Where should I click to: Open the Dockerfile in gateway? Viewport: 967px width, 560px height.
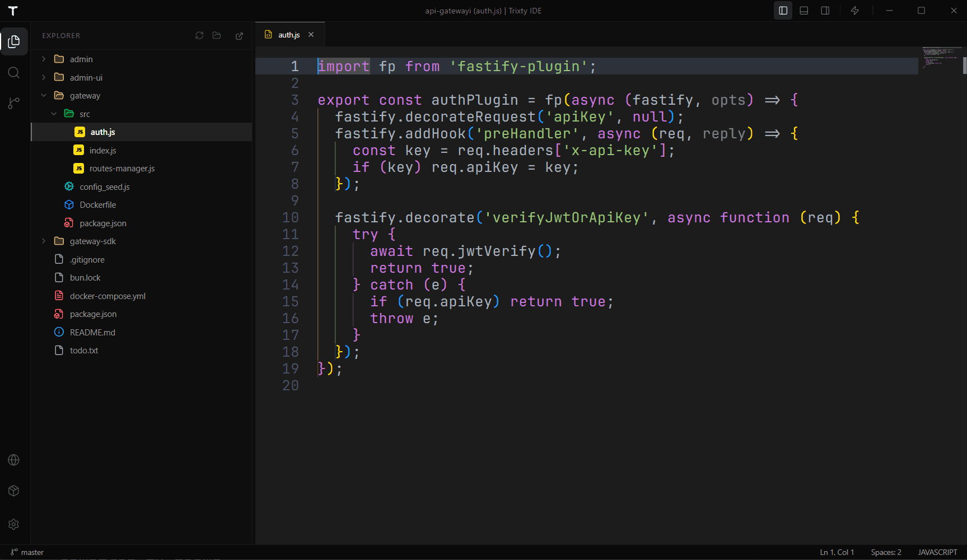pyautogui.click(x=141, y=205)
